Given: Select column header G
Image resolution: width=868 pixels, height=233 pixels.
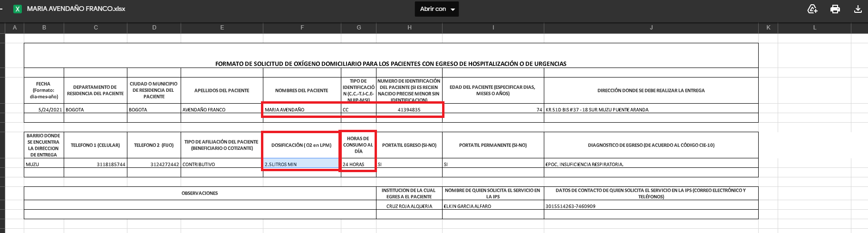Looking at the screenshot, I should (359, 28).
